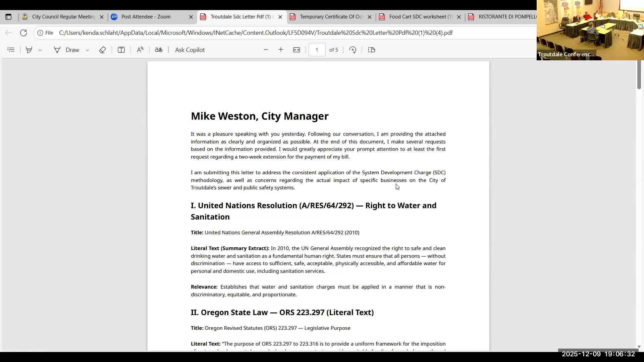This screenshot has height=362, width=644.
Task: Toggle Fit to width view
Action: tap(297, 50)
